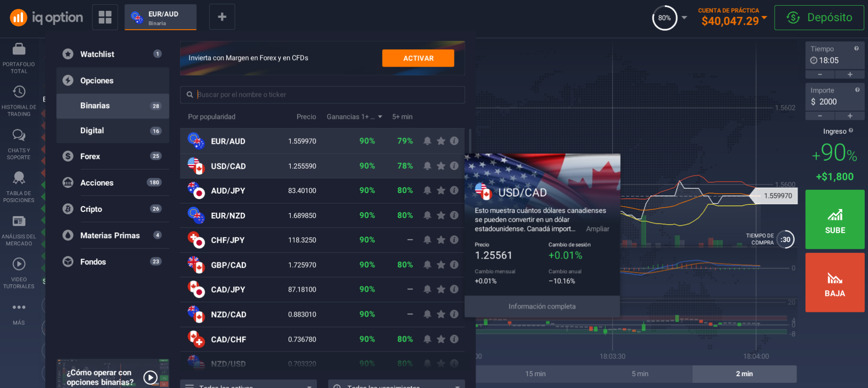Increase Importe with plus stepper
868x388 pixels.
click(x=850, y=116)
